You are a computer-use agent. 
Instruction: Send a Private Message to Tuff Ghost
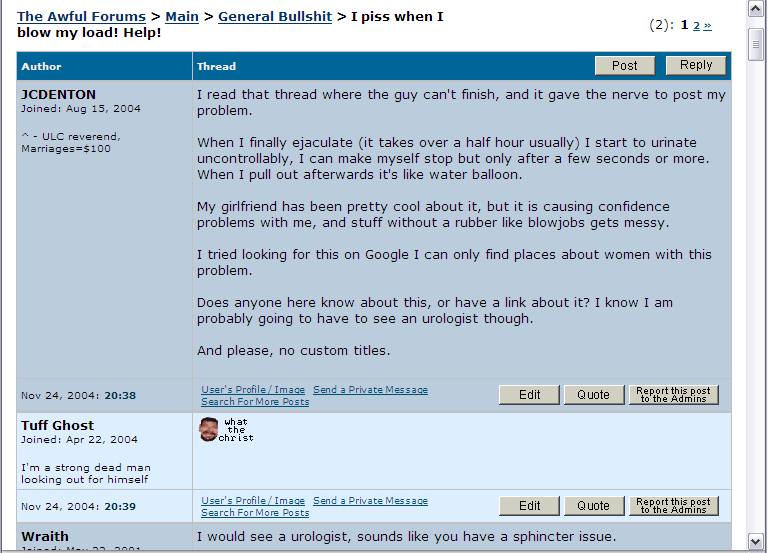tap(370, 501)
